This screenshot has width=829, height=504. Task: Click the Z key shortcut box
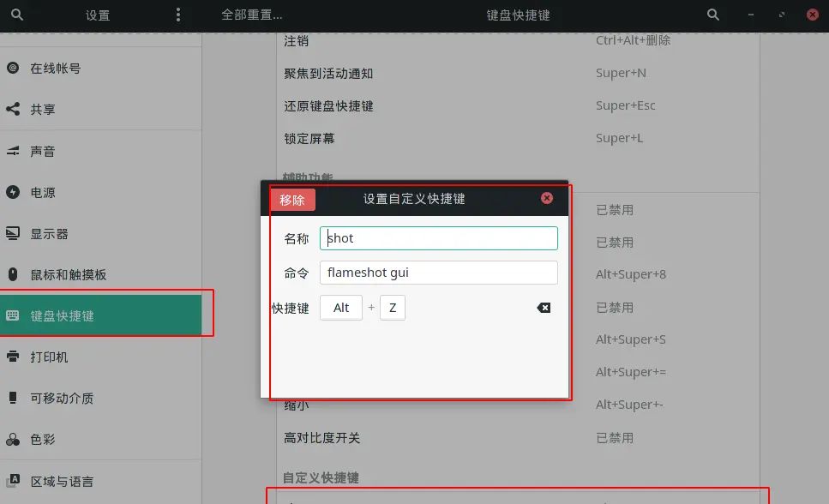point(393,308)
